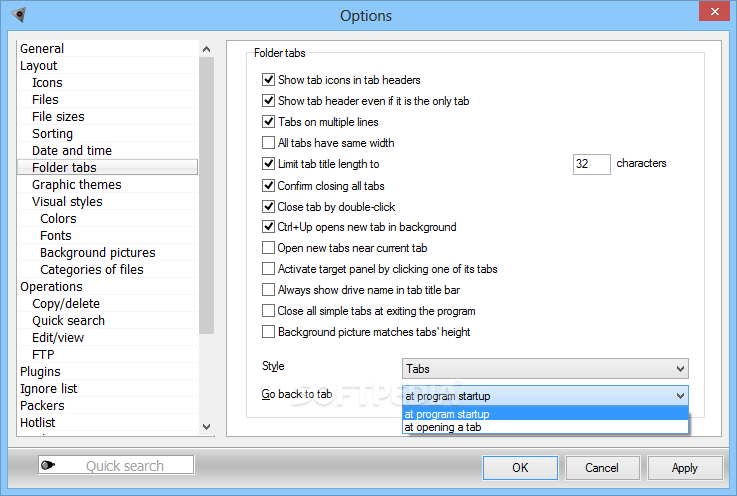Select Background pictures item

tap(108, 252)
